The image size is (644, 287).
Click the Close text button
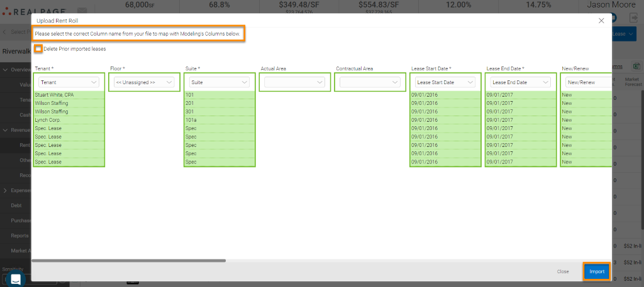coord(563,271)
